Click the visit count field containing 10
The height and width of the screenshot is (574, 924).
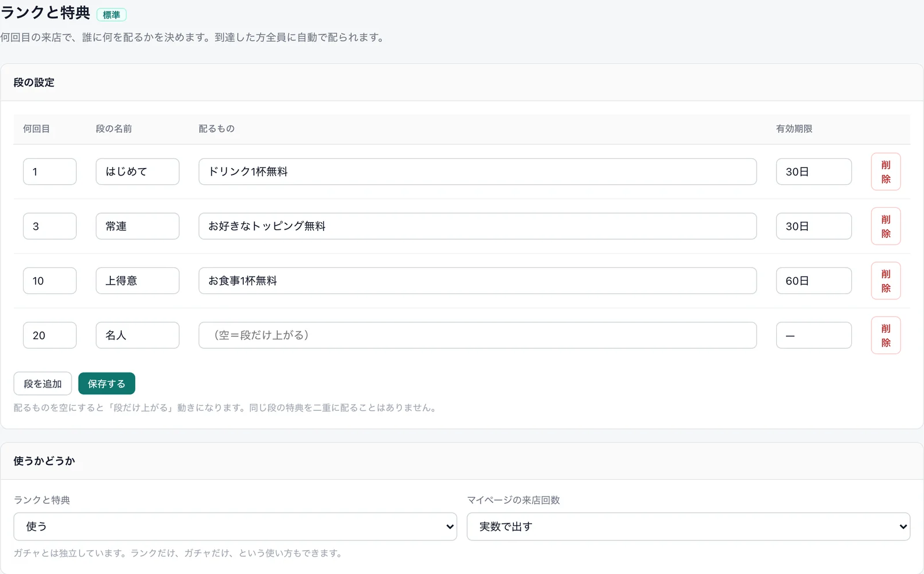pos(50,281)
